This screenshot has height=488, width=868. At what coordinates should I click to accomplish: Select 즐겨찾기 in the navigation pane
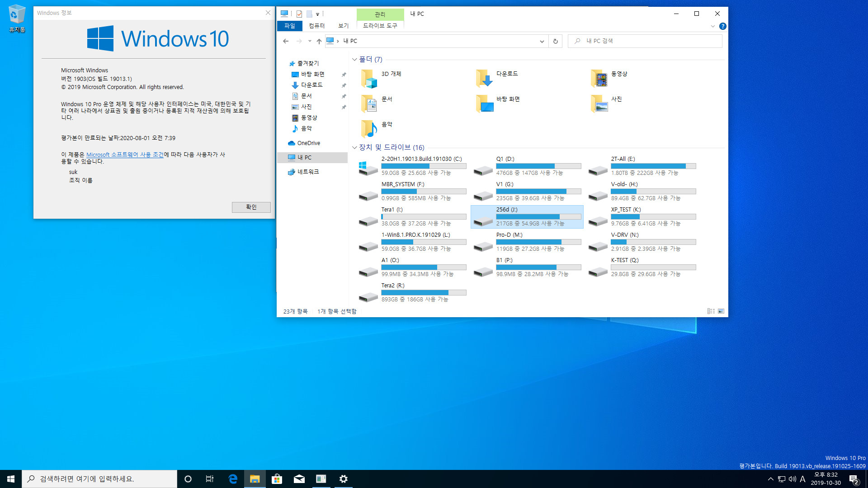(x=308, y=63)
